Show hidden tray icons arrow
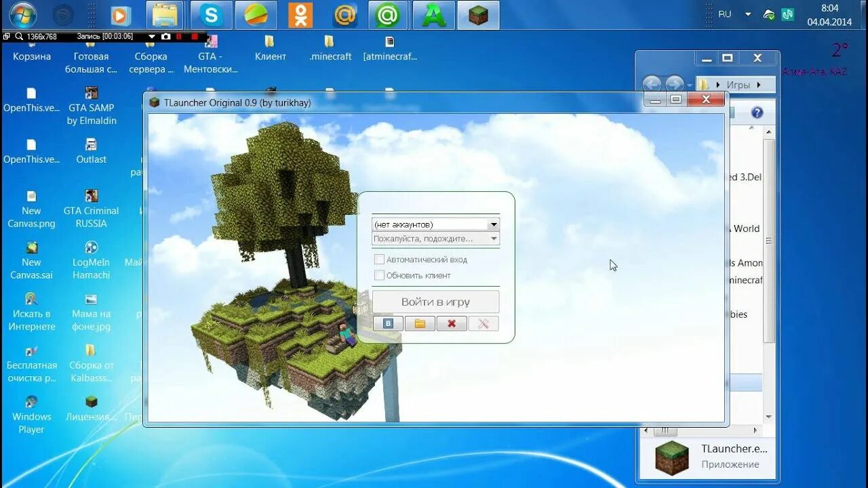The height and width of the screenshot is (488, 868). pos(748,14)
